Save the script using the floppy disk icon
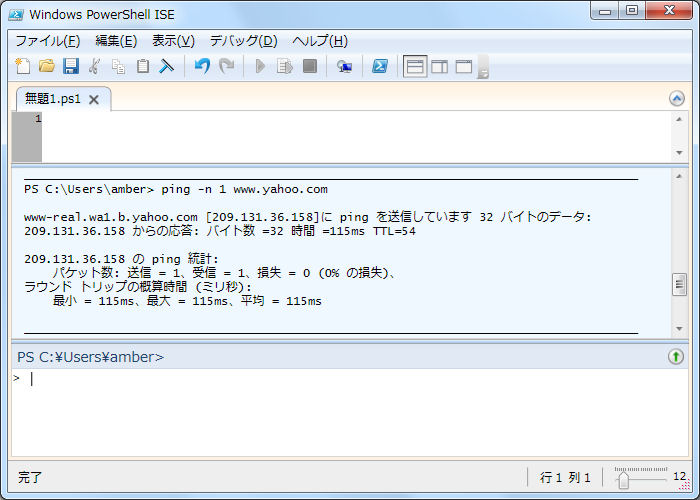700x500 pixels. [x=71, y=67]
